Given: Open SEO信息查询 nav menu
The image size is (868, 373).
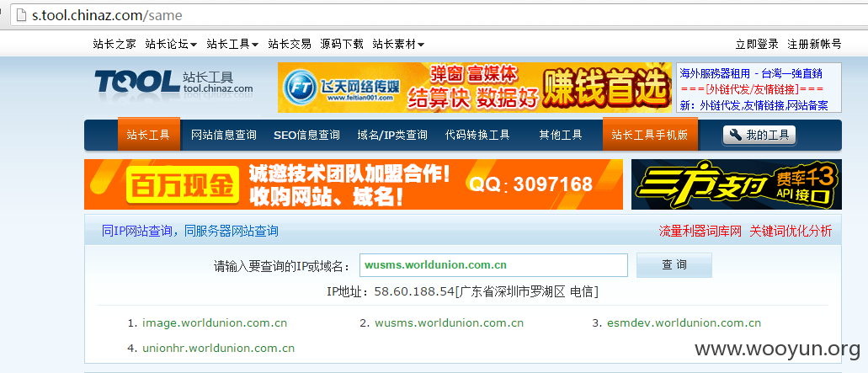Looking at the screenshot, I should pos(306,135).
